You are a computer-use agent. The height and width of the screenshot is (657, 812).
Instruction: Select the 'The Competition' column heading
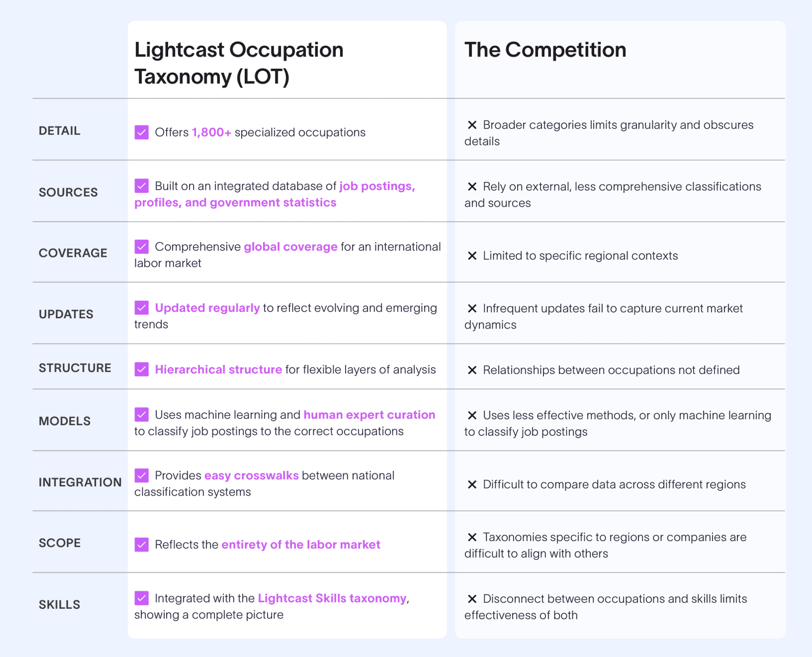click(x=545, y=50)
